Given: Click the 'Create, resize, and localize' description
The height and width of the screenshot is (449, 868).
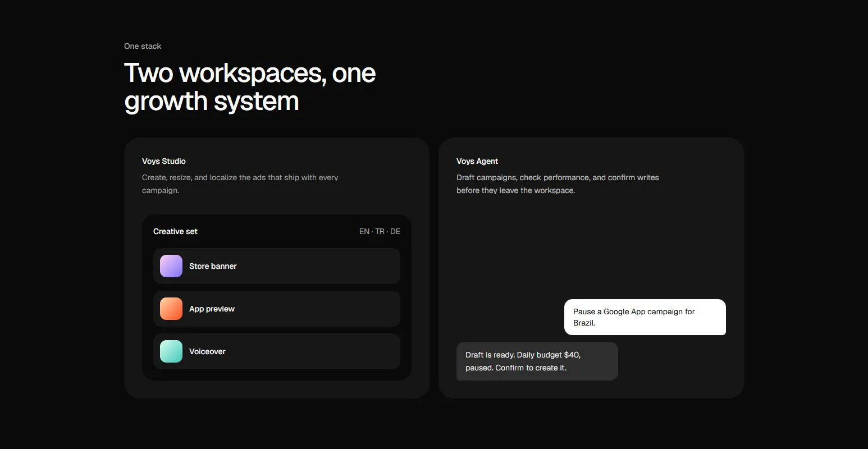Looking at the screenshot, I should 240,184.
